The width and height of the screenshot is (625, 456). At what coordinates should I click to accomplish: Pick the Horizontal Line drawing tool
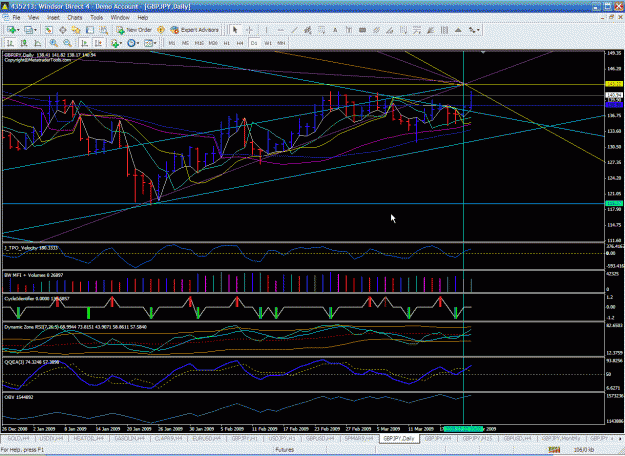[x=280, y=30]
